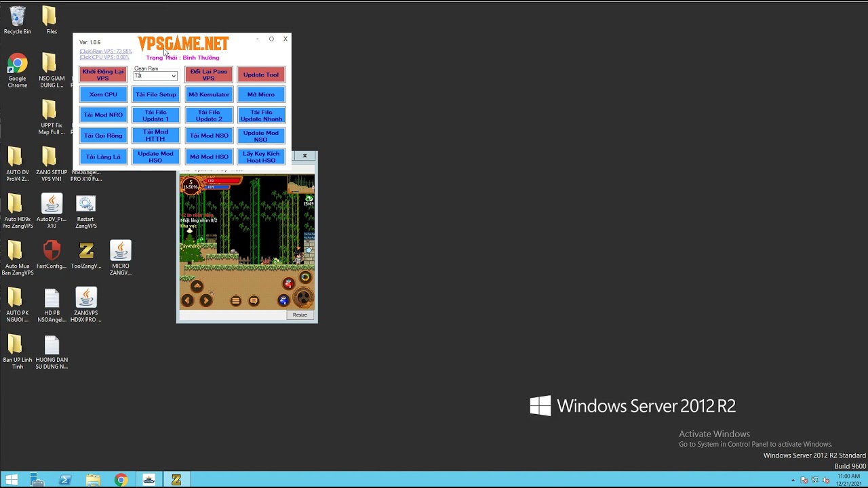Click Đổi Lại Pass VPS button

209,75
